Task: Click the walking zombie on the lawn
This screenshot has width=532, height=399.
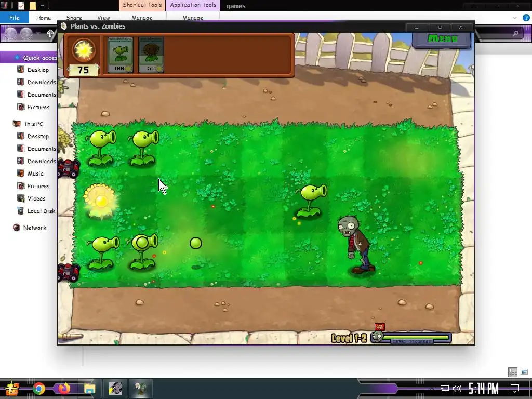Action: tap(355, 245)
